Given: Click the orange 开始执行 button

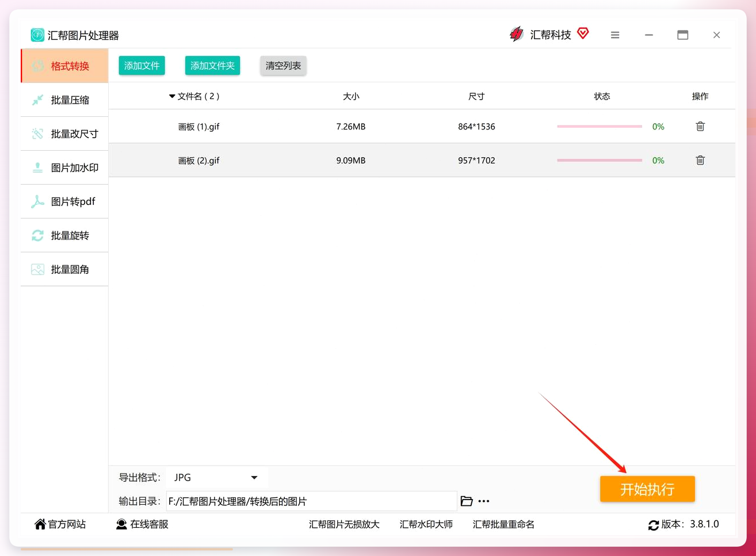Looking at the screenshot, I should click(x=647, y=489).
